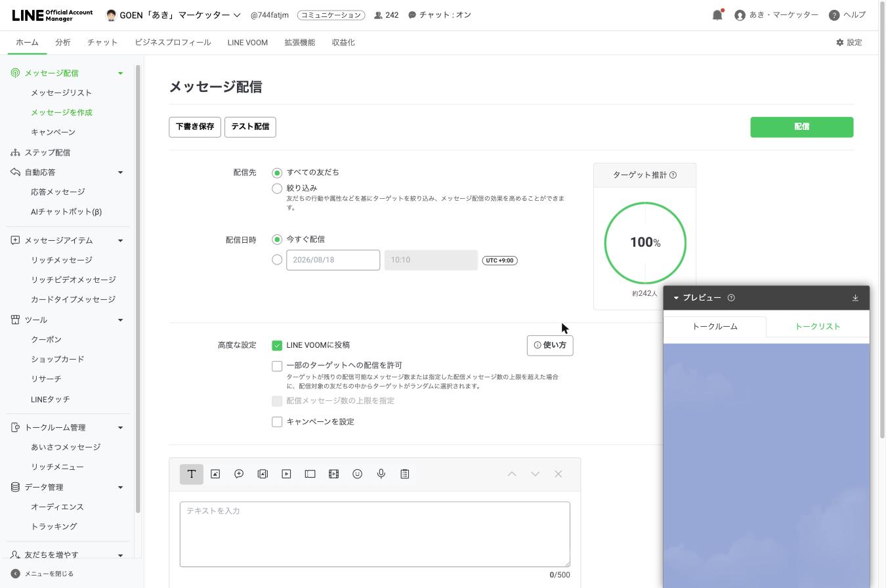886x588 pixels.
Task: Click the チャット：オン status icon
Action: point(412,15)
